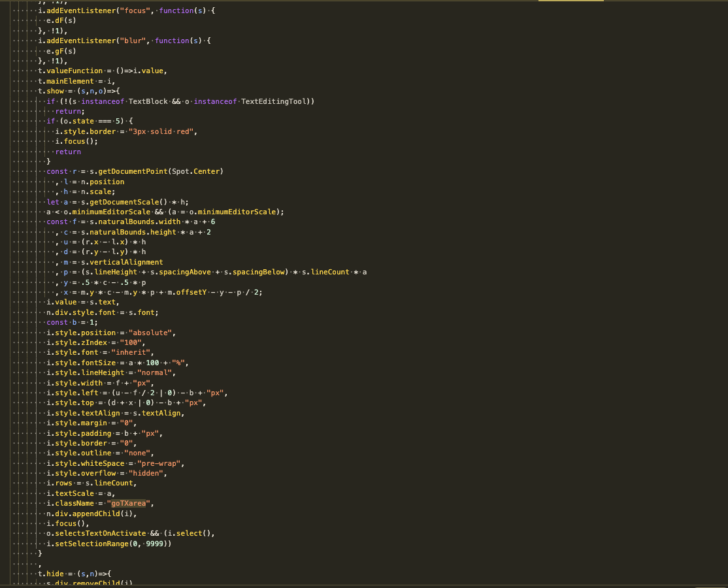
Task: Click i.style.margin property
Action: 76,423
